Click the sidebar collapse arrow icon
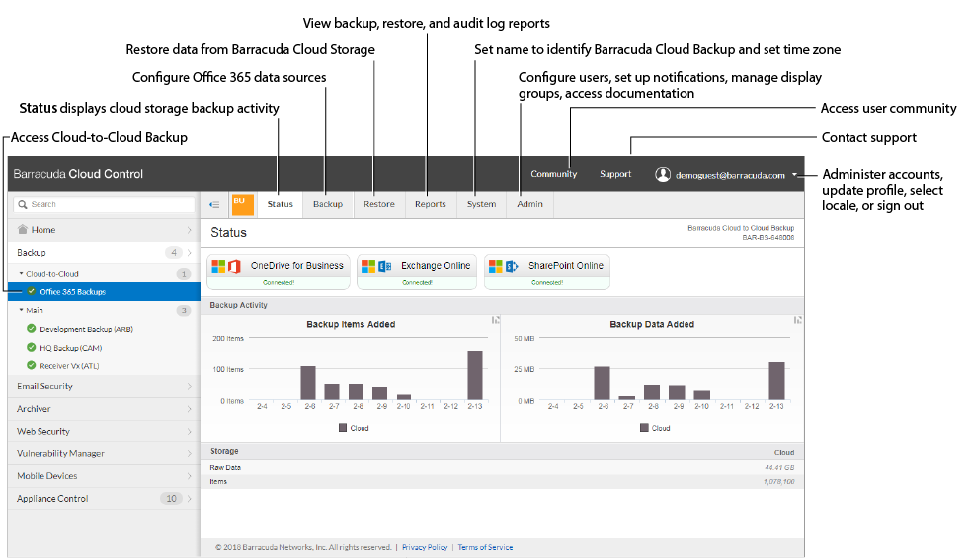The image size is (969, 560). point(214,204)
